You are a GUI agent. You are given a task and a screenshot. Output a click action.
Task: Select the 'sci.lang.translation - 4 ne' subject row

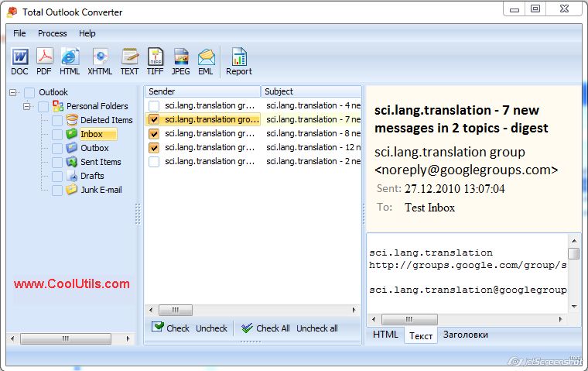pyautogui.click(x=313, y=105)
